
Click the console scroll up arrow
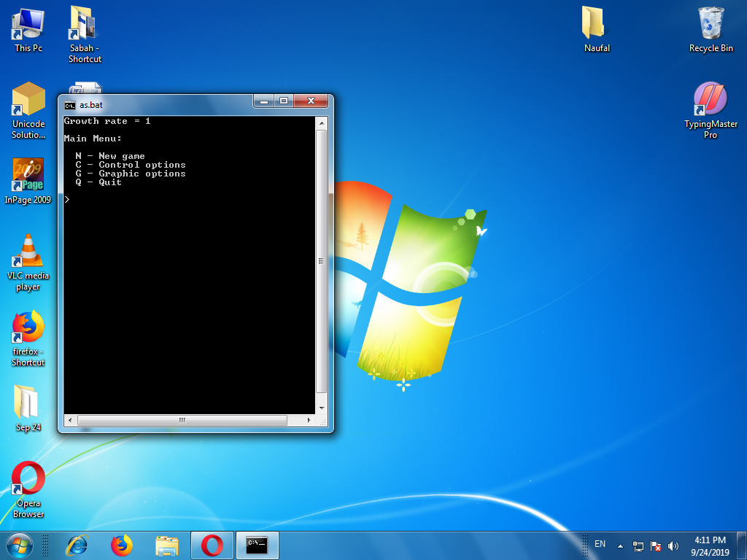click(x=322, y=123)
